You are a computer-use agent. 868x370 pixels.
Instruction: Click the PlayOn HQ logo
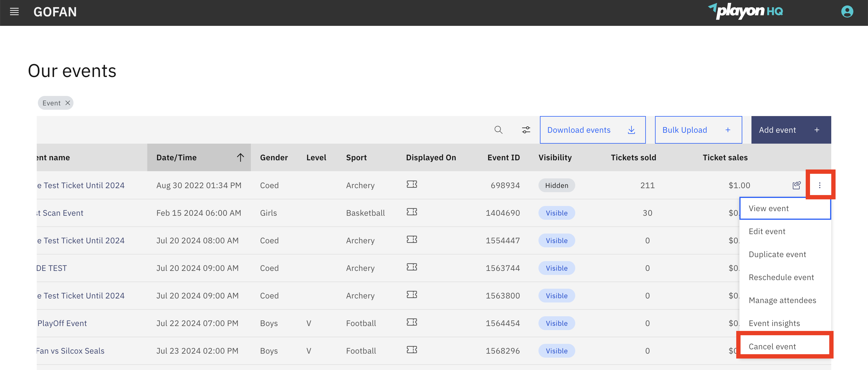tap(745, 11)
